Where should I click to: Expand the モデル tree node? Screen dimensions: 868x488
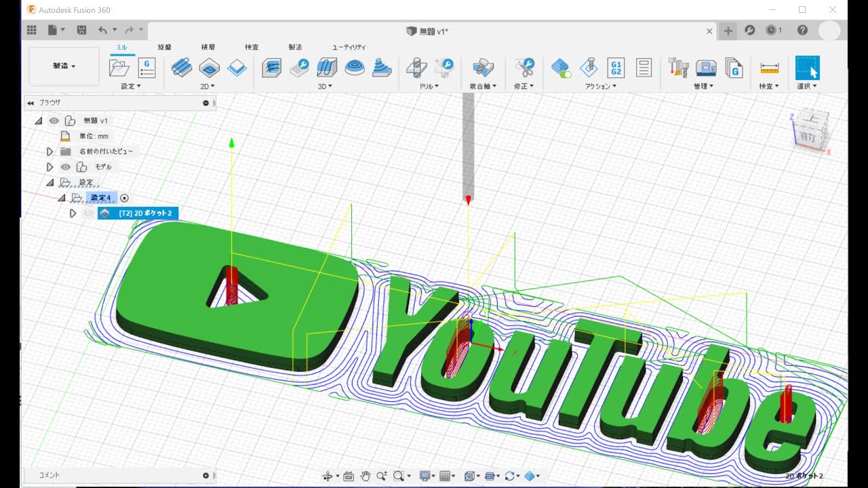(x=50, y=167)
